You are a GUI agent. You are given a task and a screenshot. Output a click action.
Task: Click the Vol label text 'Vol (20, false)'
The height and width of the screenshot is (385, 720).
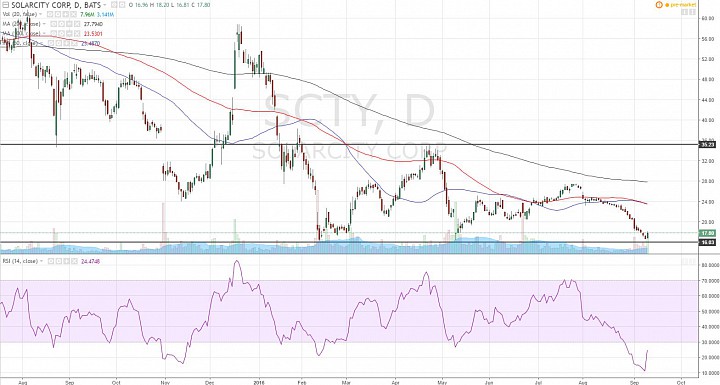click(19, 14)
